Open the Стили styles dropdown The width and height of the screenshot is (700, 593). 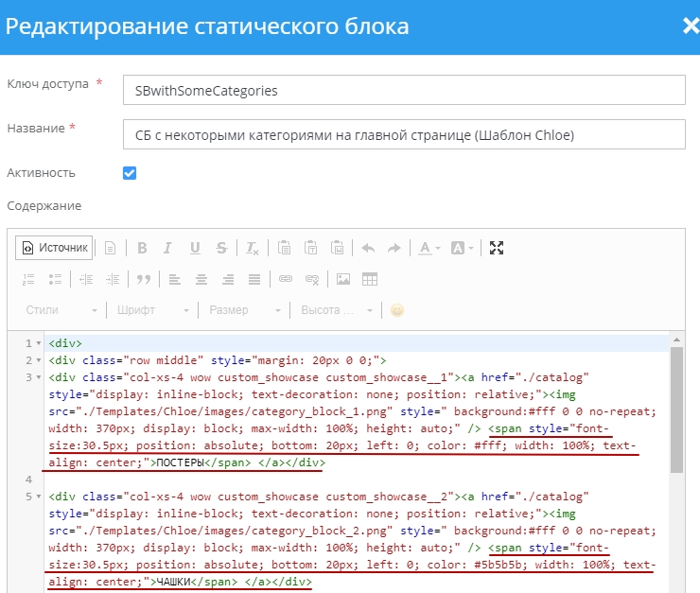61,310
